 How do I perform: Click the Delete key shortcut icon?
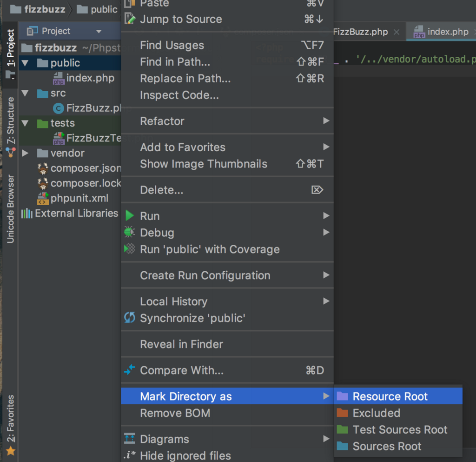point(317,190)
